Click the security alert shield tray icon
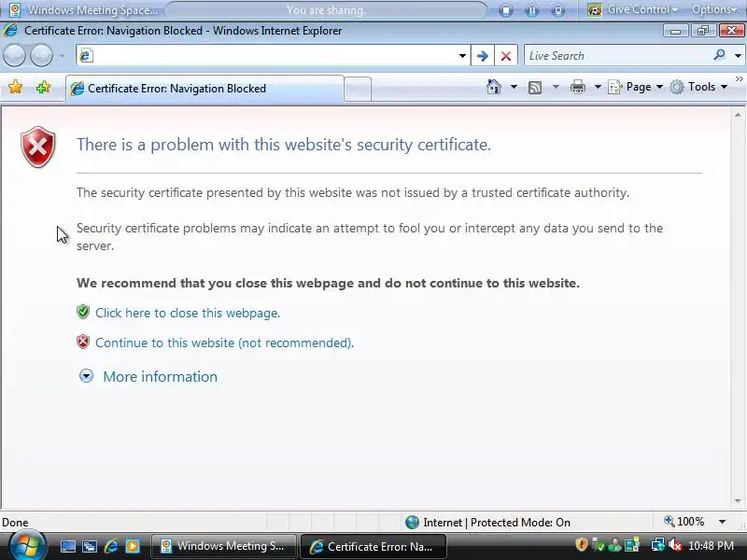This screenshot has width=747, height=560. (x=581, y=545)
